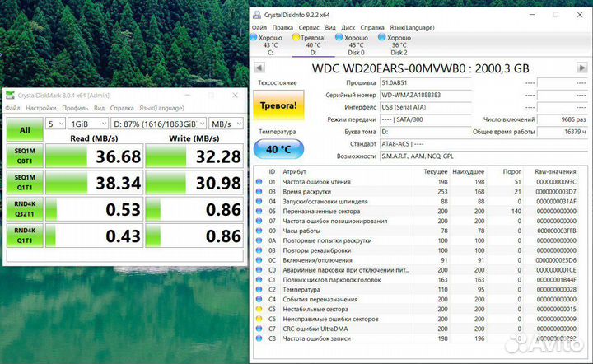Click RND4K Q32T1 read result 0.53
Screen dimensions: 593x364
[x=95, y=209]
